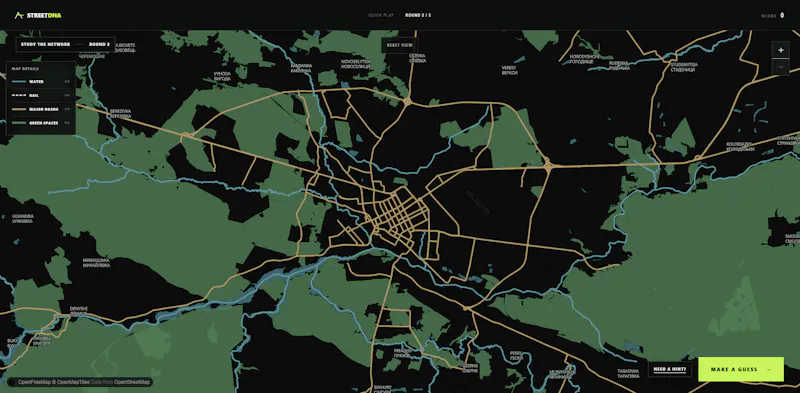The height and width of the screenshot is (393, 800).
Task: Click the Denyshi map label
Action: click(79, 311)
